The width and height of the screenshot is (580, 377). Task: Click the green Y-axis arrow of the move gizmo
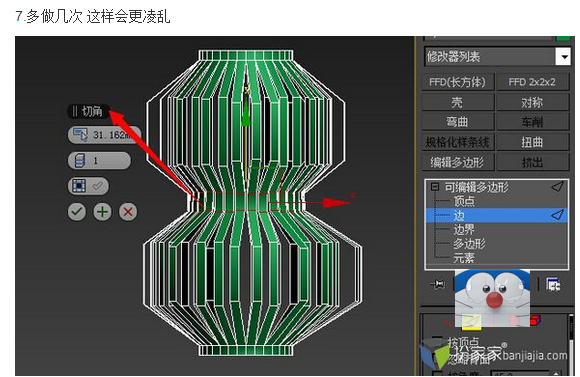(246, 113)
